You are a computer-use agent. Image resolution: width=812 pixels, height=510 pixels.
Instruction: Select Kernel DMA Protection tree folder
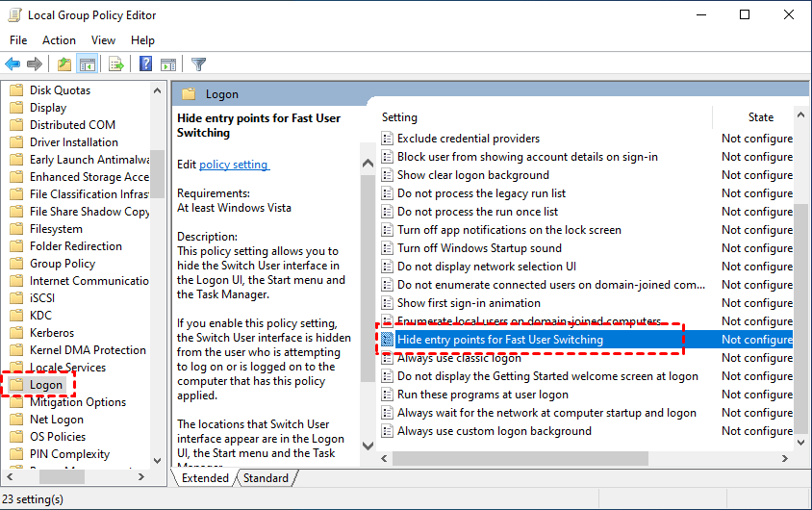pyautogui.click(x=88, y=350)
